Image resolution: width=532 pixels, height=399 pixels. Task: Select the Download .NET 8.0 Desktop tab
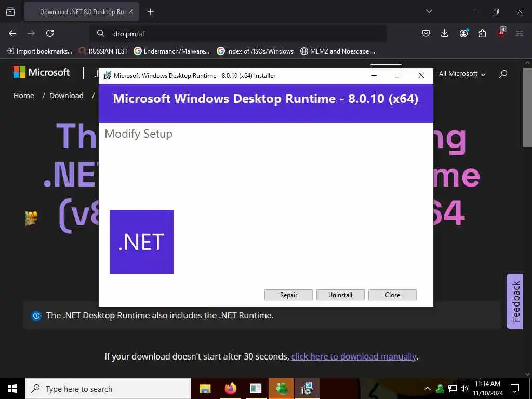tap(82, 12)
